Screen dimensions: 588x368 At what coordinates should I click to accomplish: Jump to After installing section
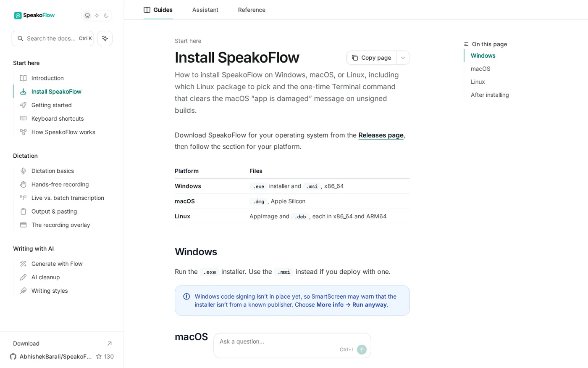(x=490, y=95)
